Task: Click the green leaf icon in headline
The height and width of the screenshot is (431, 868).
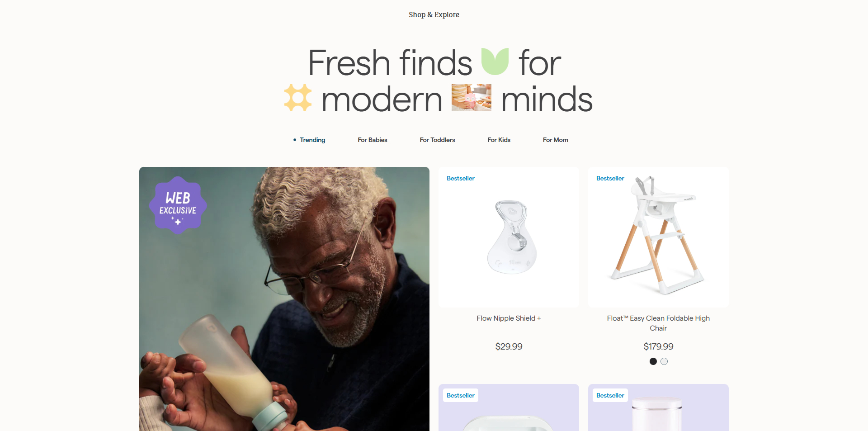Action: 495,61
